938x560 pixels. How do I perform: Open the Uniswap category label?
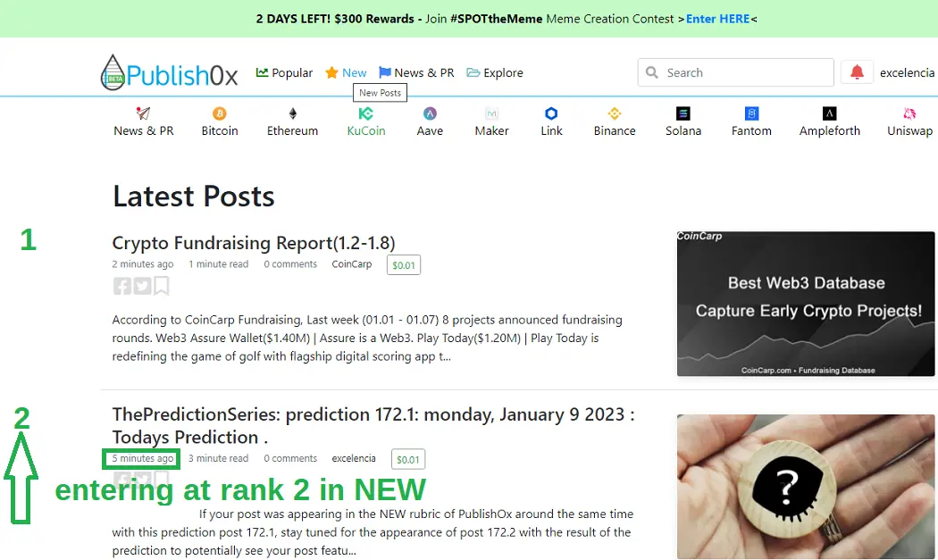pyautogui.click(x=910, y=130)
